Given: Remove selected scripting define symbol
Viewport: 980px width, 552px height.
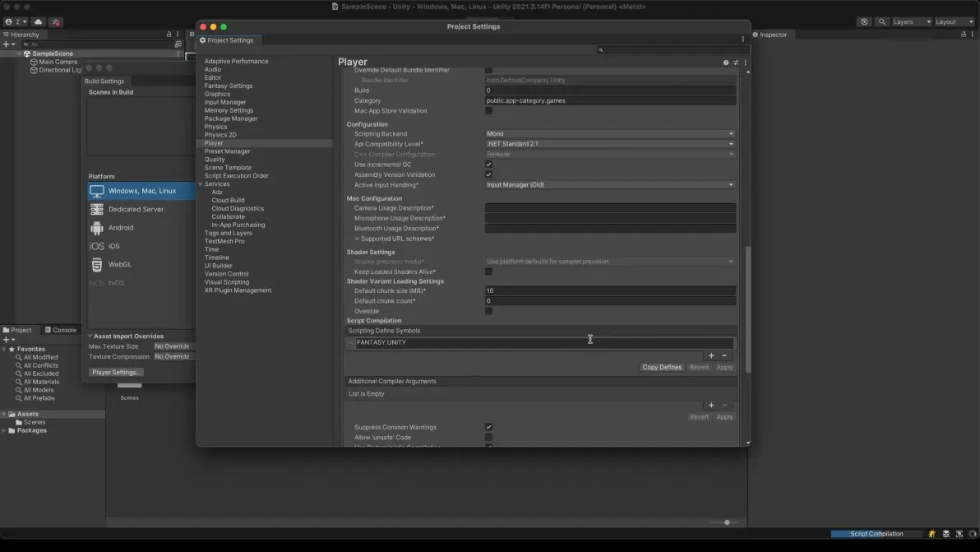Looking at the screenshot, I should coord(724,355).
